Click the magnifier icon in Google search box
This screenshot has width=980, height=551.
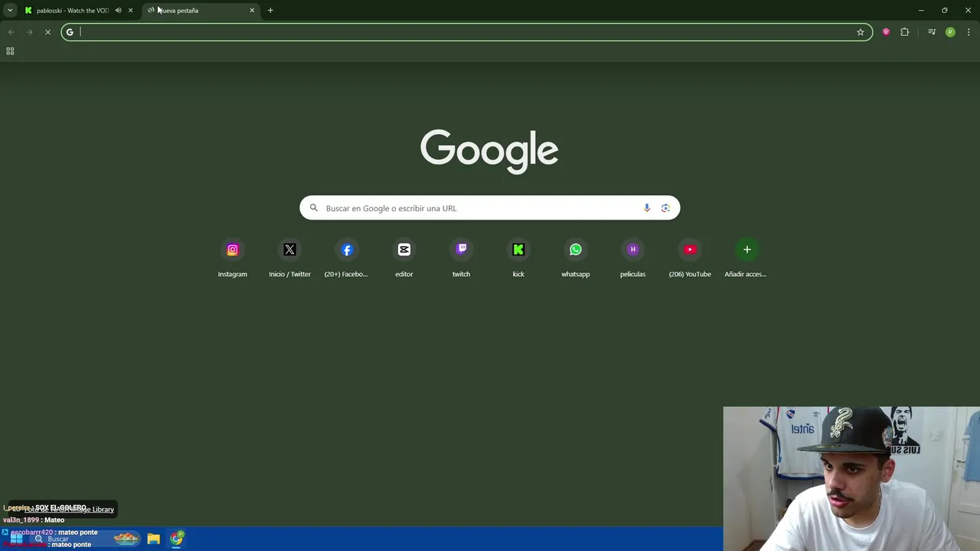pos(313,208)
